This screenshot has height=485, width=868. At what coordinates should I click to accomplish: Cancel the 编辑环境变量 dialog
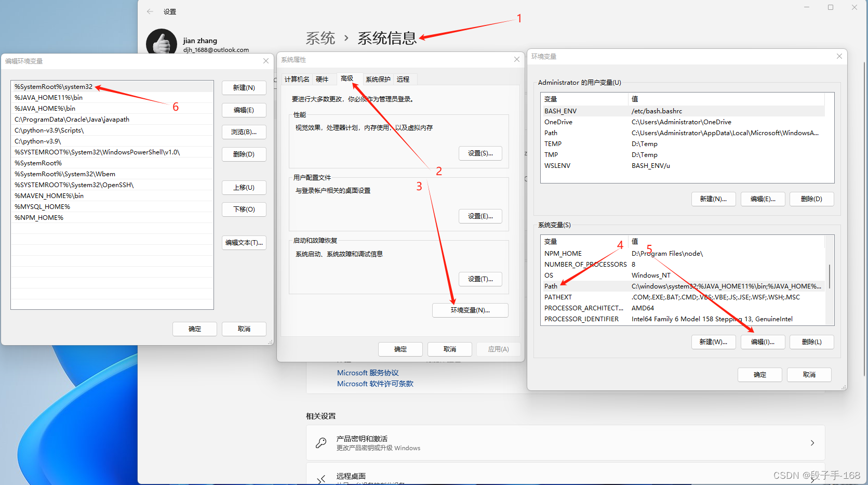(x=244, y=329)
